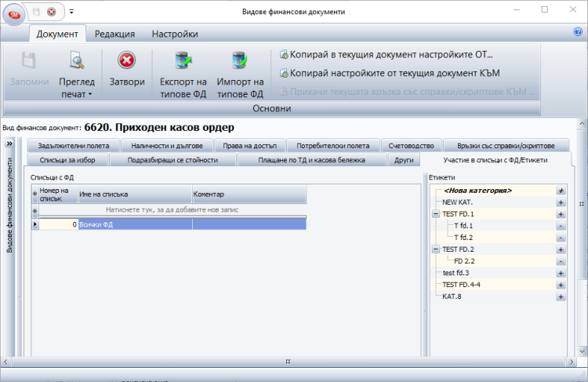Click Копирай в текущия документ настройките ОТ
Viewport: 588px width, 382px height.
click(387, 55)
